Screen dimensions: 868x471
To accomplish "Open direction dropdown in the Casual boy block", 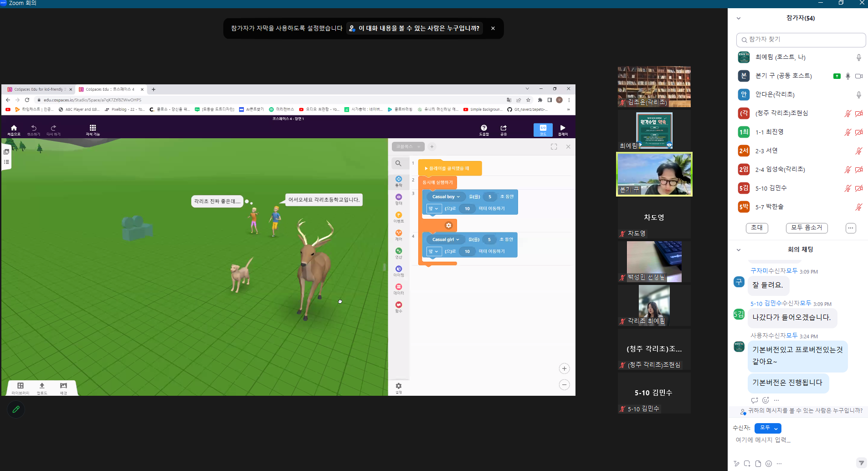I will click(x=433, y=208).
